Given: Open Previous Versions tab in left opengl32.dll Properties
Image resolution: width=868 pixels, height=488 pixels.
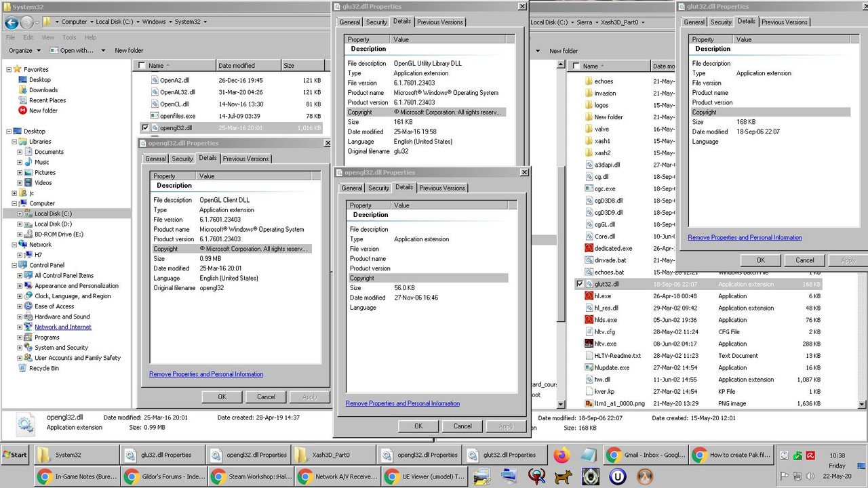Looking at the screenshot, I should (246, 159).
